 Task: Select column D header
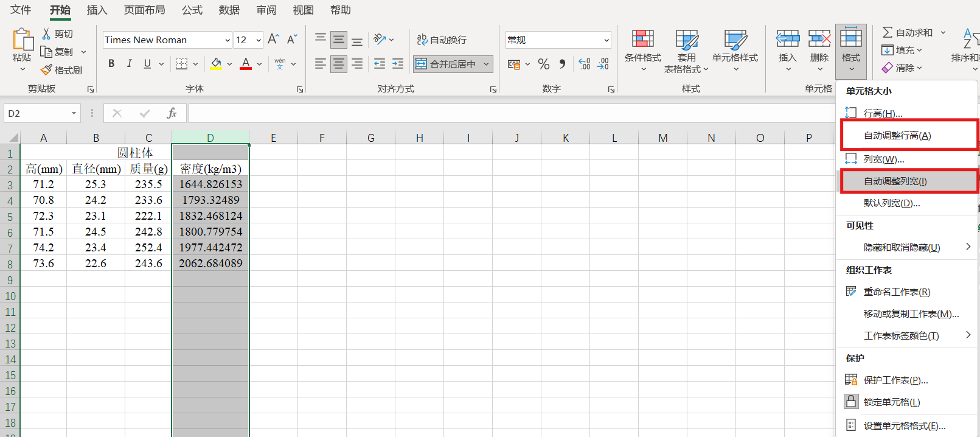210,138
